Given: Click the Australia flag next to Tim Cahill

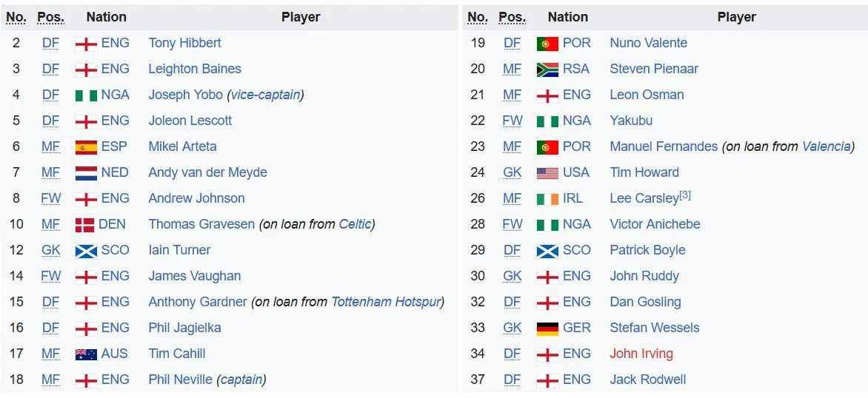Looking at the screenshot, I should (x=86, y=354).
